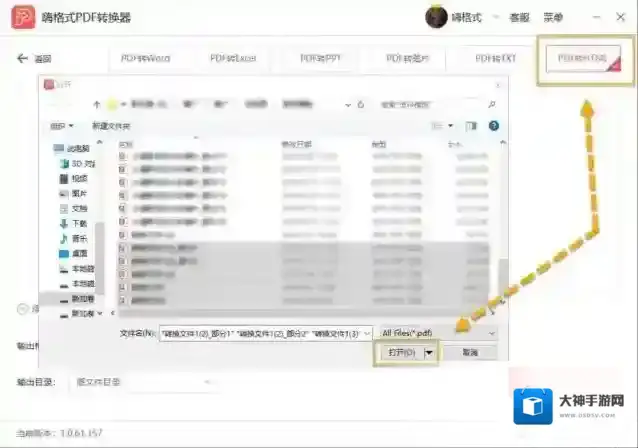Click the search magnifier icon
Viewport: 638px width, 448px height.
[492, 105]
